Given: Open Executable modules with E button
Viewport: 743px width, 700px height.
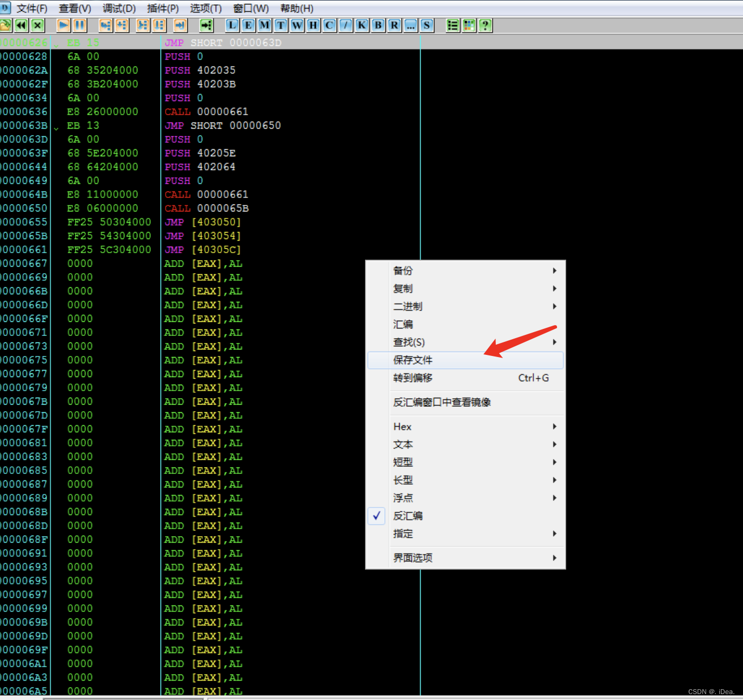Looking at the screenshot, I should click(x=248, y=25).
